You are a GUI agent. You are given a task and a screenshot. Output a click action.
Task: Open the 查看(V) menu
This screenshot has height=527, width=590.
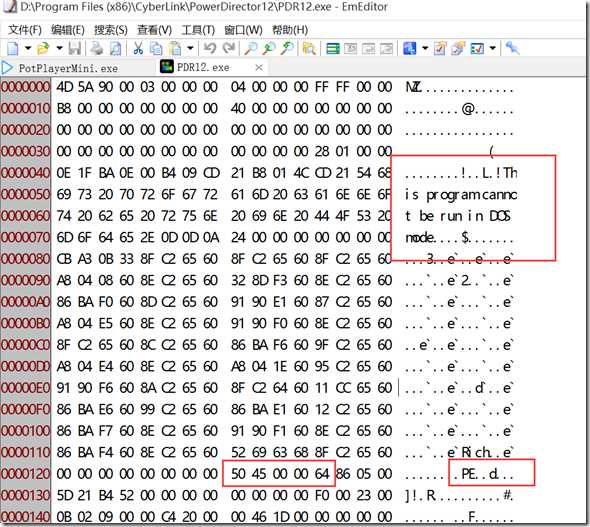pyautogui.click(x=154, y=30)
